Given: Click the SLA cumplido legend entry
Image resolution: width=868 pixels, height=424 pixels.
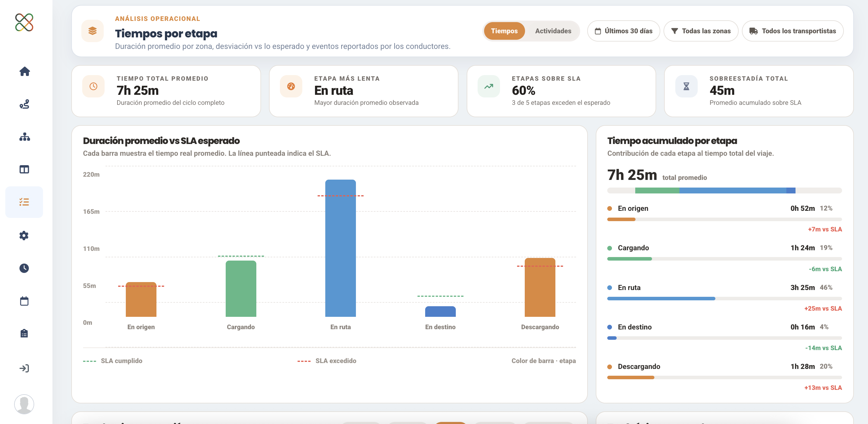Looking at the screenshot, I should [x=113, y=361].
